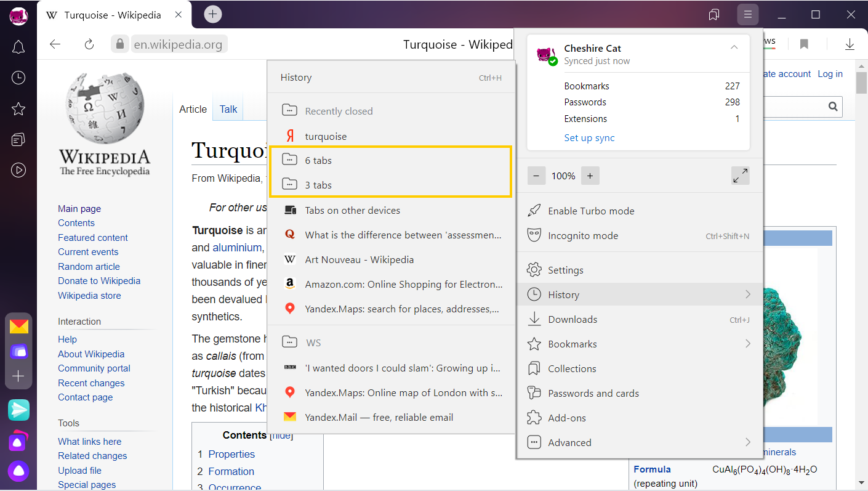The height and width of the screenshot is (491, 868).
Task: Expand the Bookmarks submenu arrow
Action: pos(748,344)
